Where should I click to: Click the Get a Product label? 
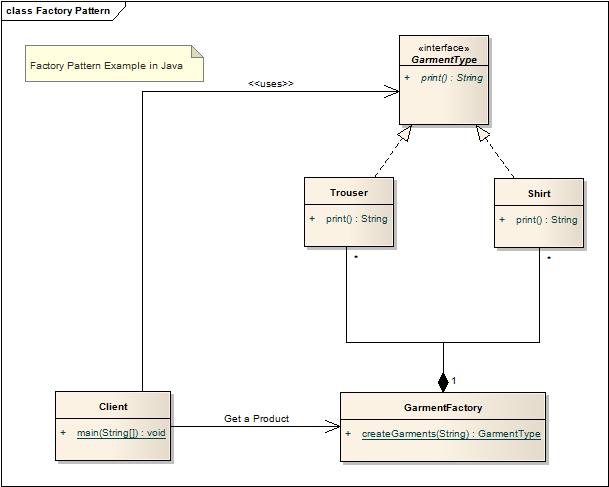(256, 418)
